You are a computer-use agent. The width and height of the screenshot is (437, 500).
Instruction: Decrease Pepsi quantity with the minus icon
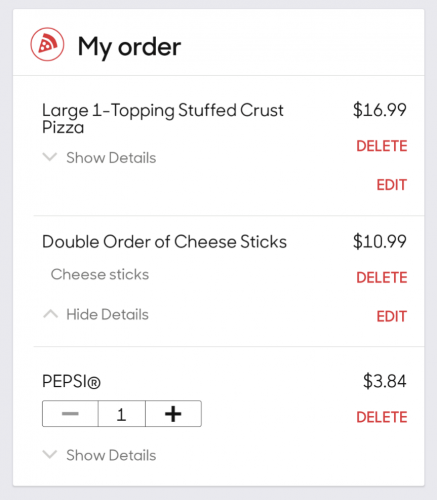(70, 414)
